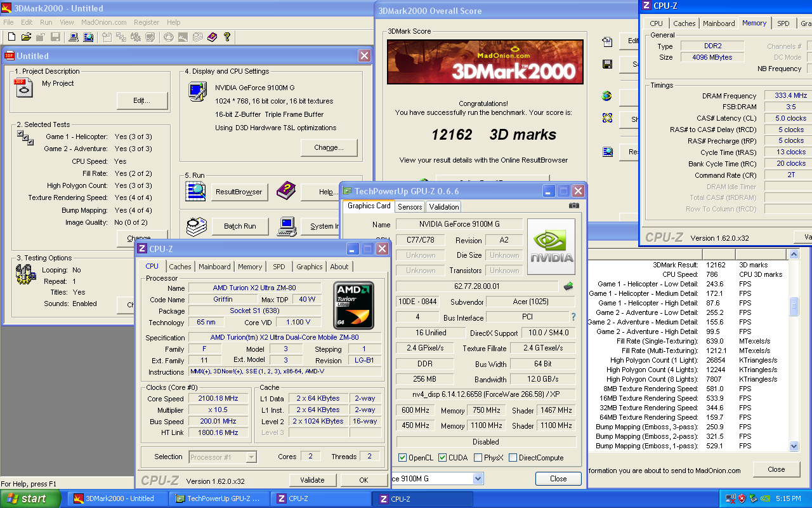Switch to the SPD tab in memory CPU-Z window

783,23
